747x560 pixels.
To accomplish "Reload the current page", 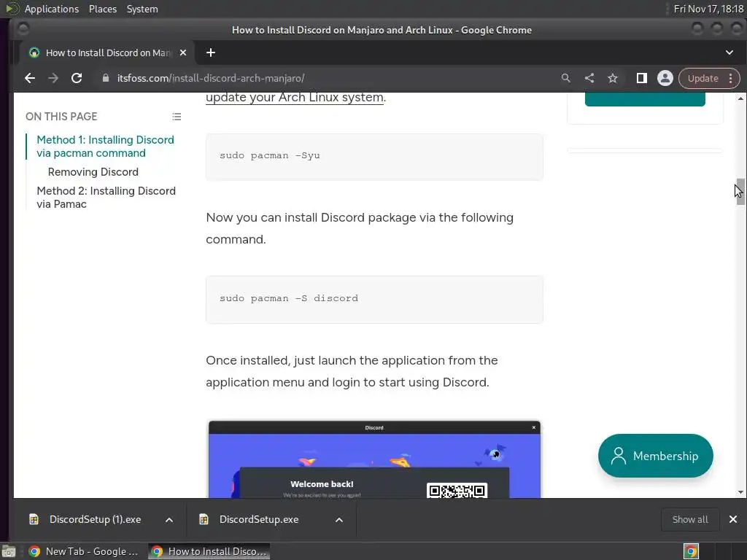I will click(76, 78).
